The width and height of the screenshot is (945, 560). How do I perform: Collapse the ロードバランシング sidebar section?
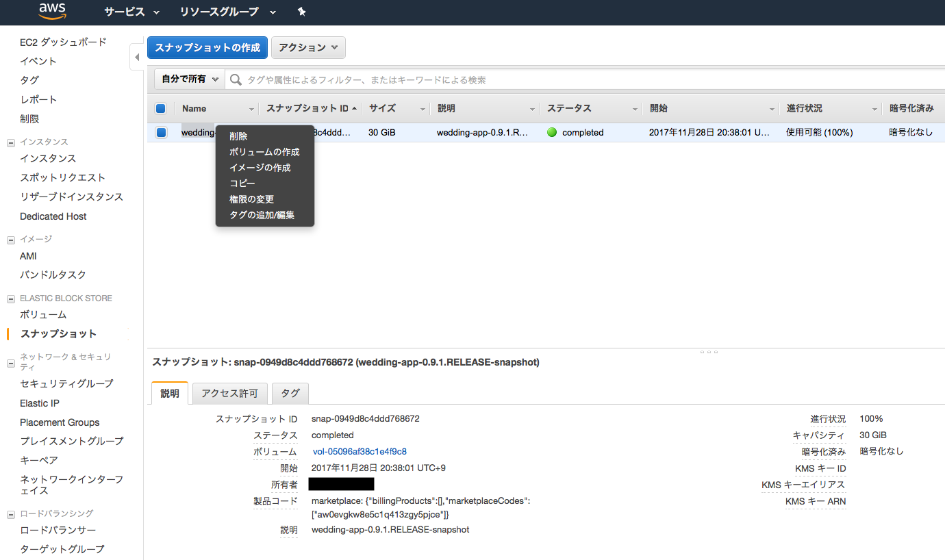click(x=10, y=514)
